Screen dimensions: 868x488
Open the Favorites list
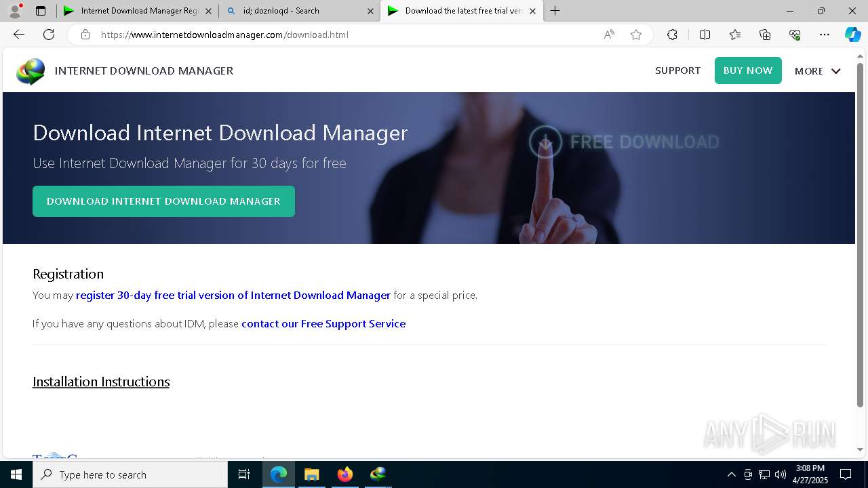tap(735, 35)
